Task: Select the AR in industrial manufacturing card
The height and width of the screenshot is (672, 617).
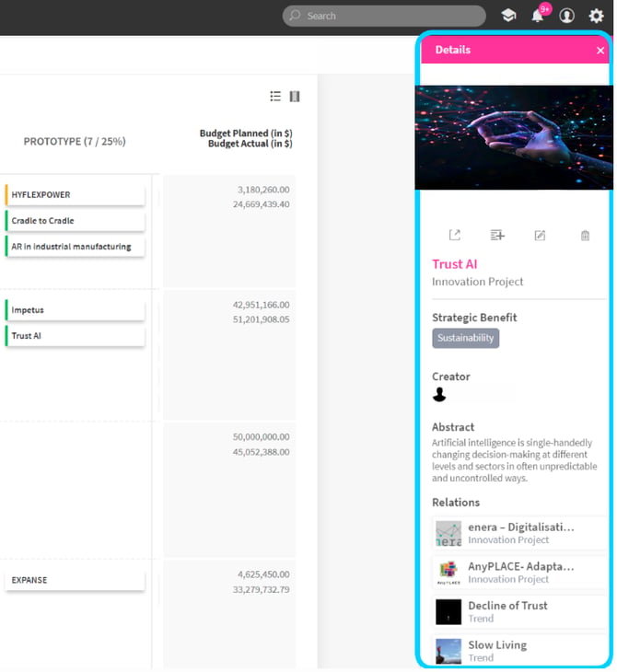Action: [75, 247]
